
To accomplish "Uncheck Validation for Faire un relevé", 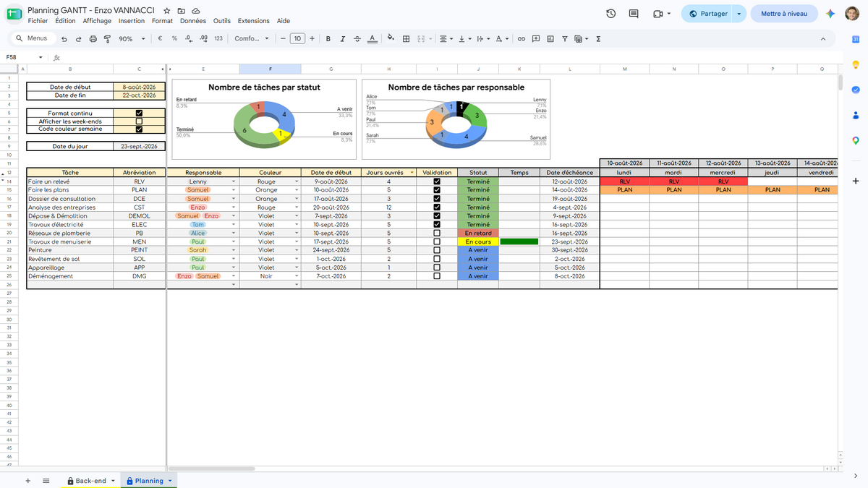I will pos(437,181).
